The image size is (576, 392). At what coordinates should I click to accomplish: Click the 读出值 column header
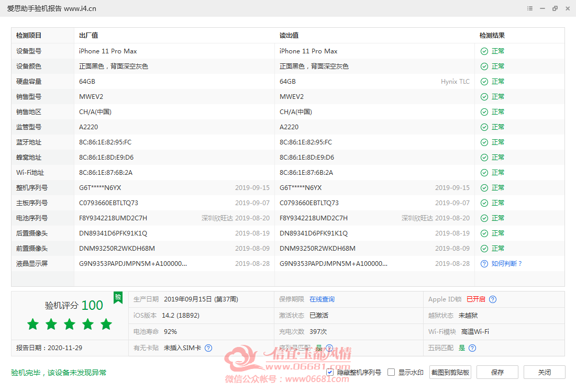click(289, 36)
